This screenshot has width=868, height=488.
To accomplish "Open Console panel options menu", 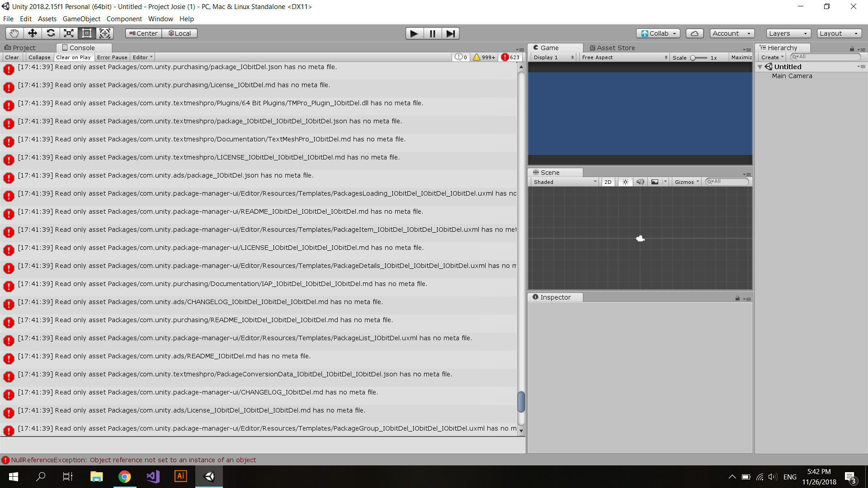I will point(520,50).
